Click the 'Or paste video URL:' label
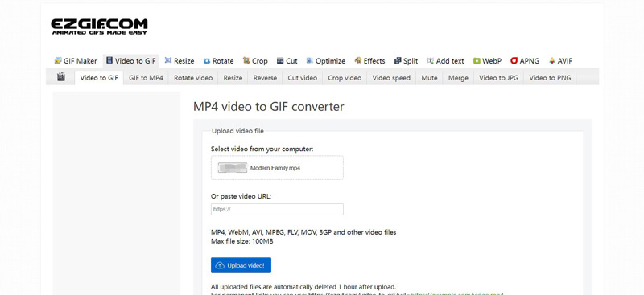The height and width of the screenshot is (295, 644). tap(241, 196)
